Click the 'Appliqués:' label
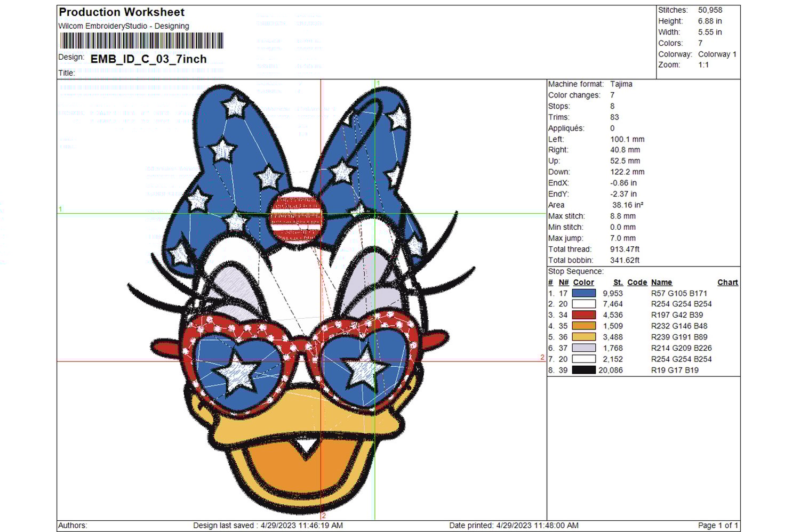This screenshot has height=532, width=800. pyautogui.click(x=566, y=128)
